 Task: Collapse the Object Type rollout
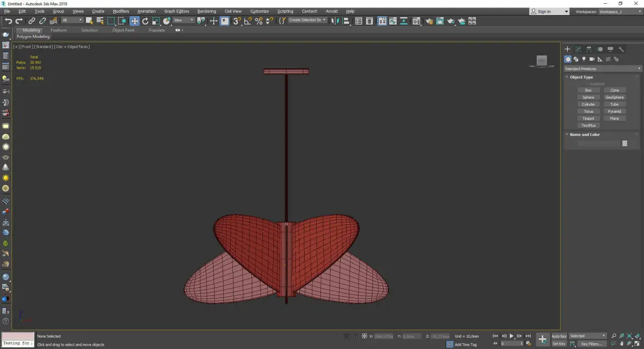tap(581, 77)
